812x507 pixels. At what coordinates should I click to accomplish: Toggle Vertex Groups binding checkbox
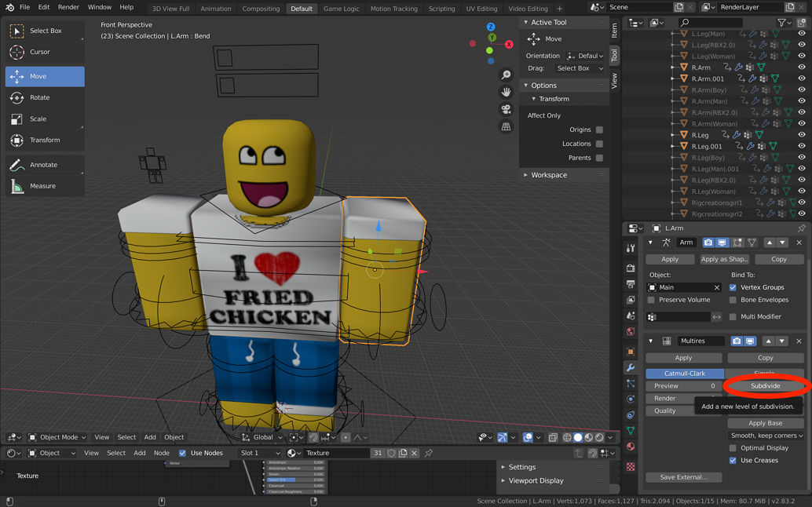(x=732, y=286)
